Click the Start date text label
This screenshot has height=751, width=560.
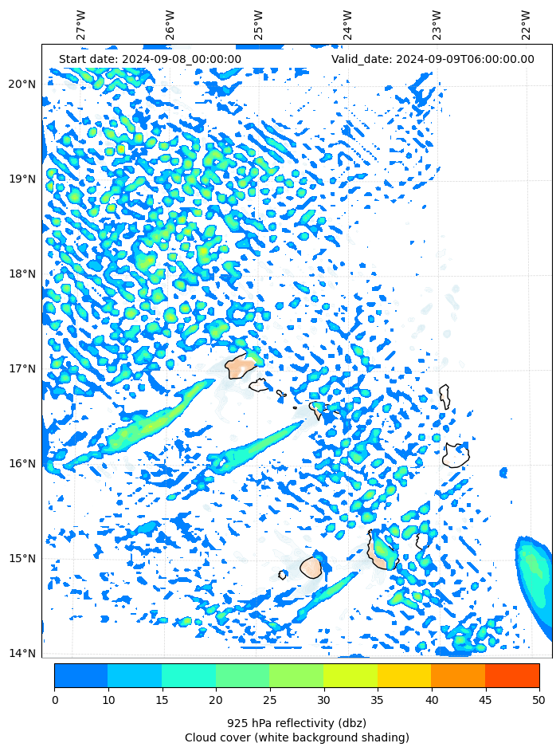point(150,59)
